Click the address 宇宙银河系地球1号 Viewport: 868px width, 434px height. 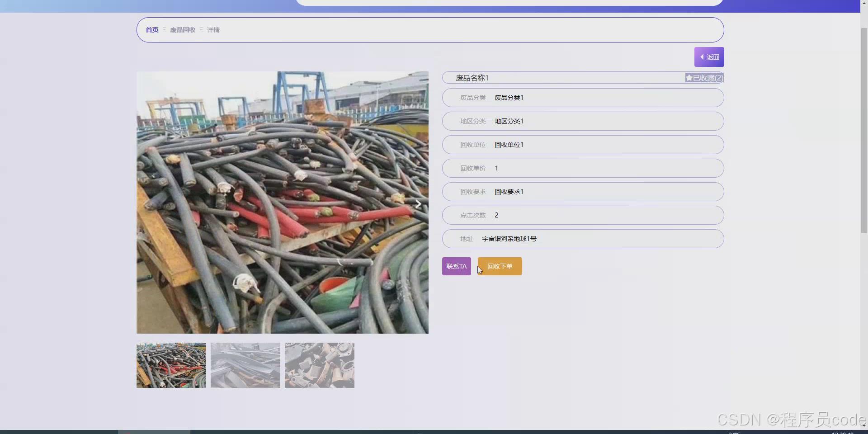(x=509, y=239)
